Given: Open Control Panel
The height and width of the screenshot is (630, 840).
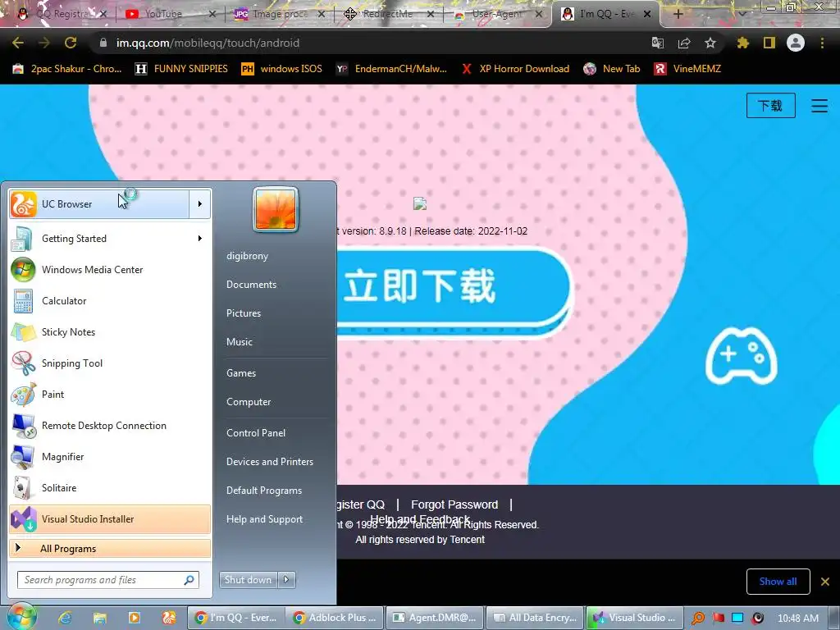Looking at the screenshot, I should coord(256,433).
